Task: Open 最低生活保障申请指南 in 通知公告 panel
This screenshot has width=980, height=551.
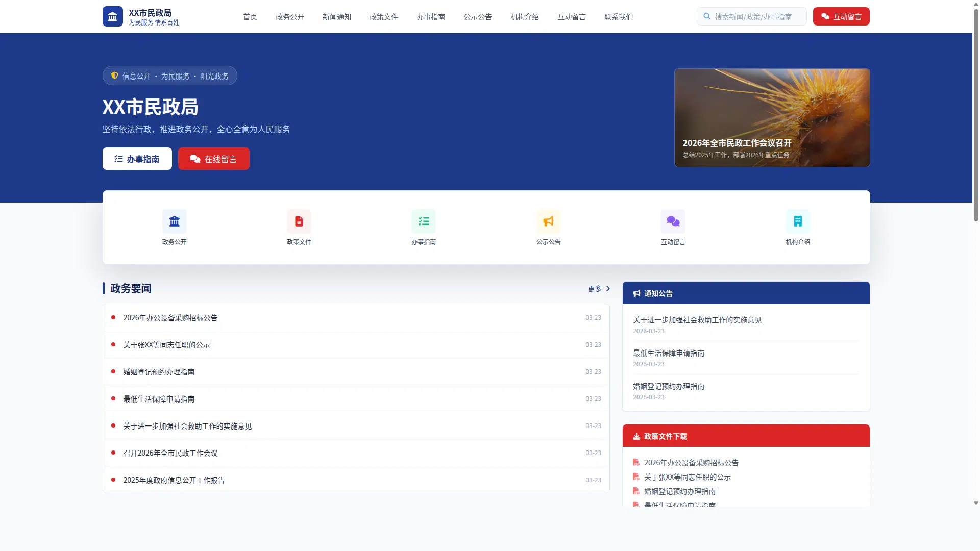Action: click(x=669, y=353)
